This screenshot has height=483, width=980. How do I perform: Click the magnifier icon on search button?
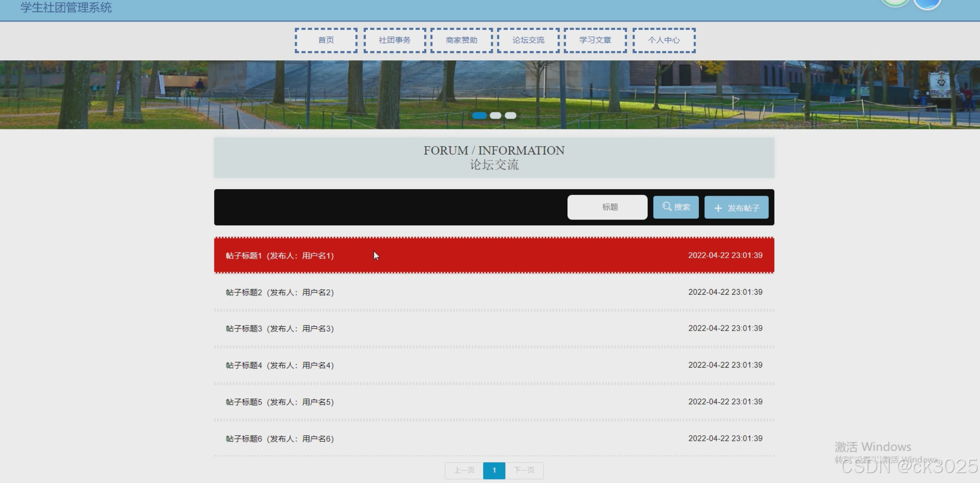[667, 207]
